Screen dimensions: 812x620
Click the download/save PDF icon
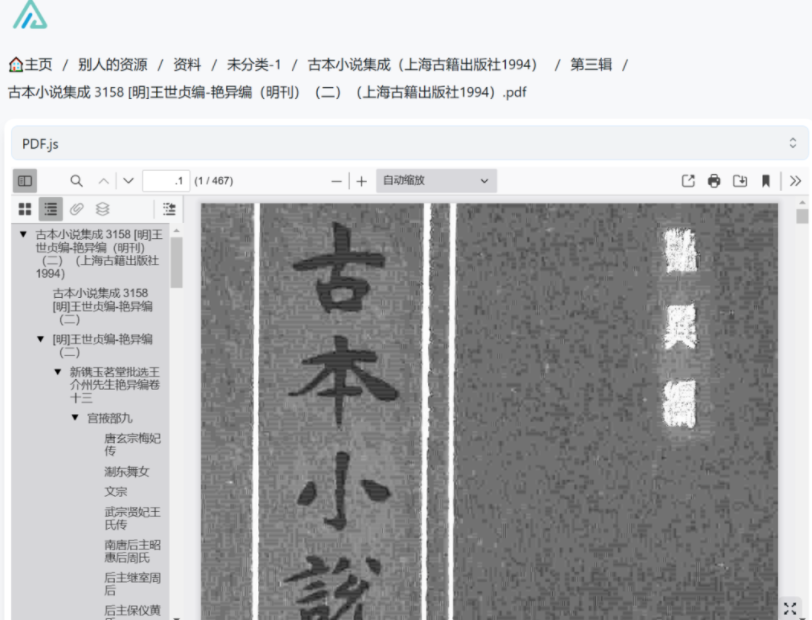click(740, 181)
